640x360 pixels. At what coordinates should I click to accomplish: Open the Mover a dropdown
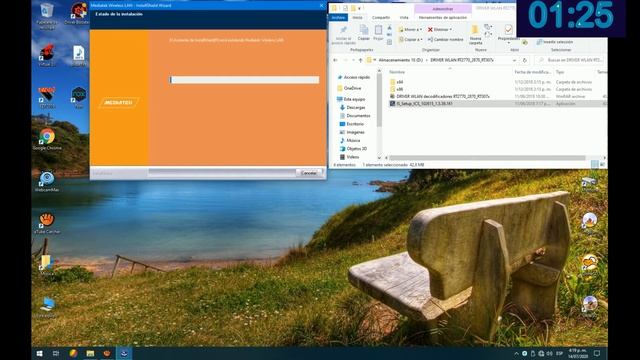tap(410, 29)
